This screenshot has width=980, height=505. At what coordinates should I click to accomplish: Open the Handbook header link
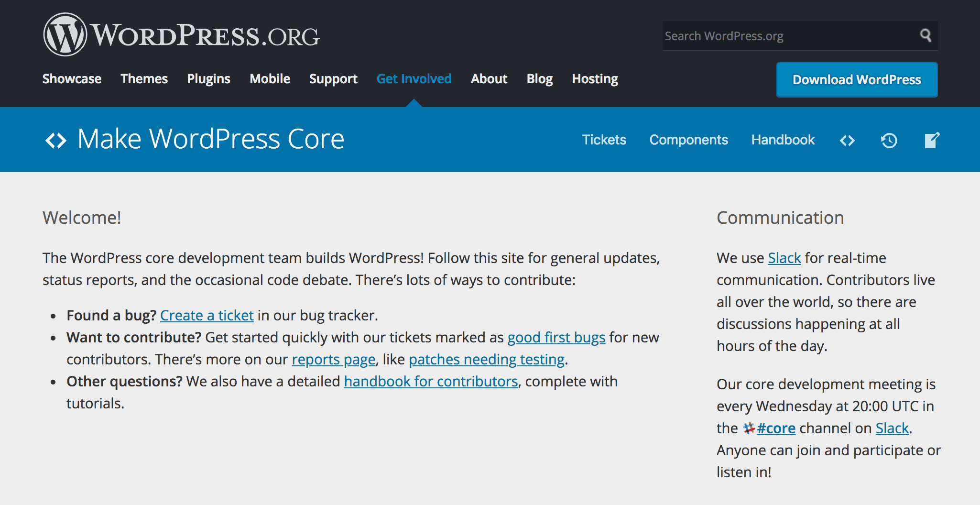tap(783, 140)
